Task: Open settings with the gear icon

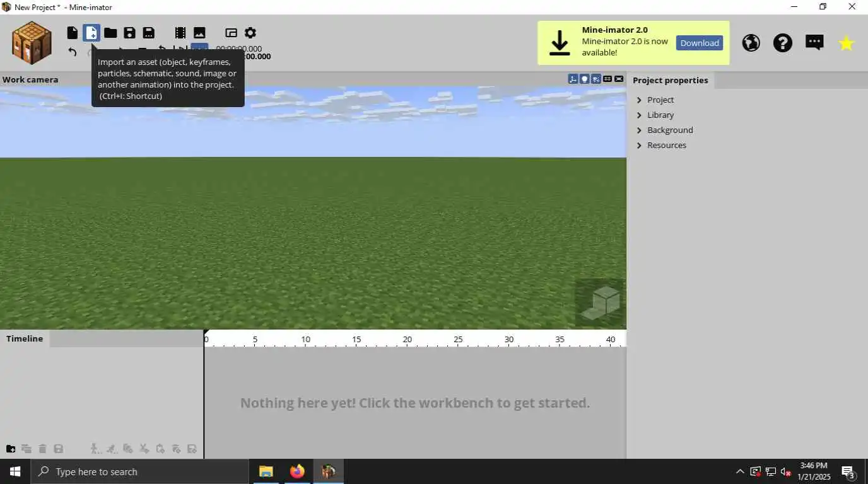Action: pos(250,33)
